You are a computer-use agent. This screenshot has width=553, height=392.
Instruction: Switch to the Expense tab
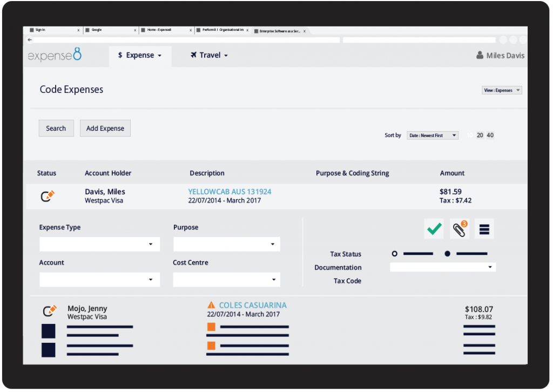(x=140, y=56)
